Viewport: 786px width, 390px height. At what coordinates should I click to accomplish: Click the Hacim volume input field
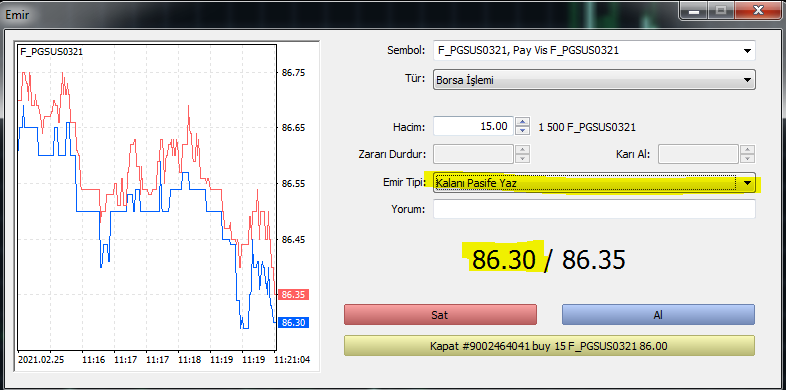tap(474, 126)
